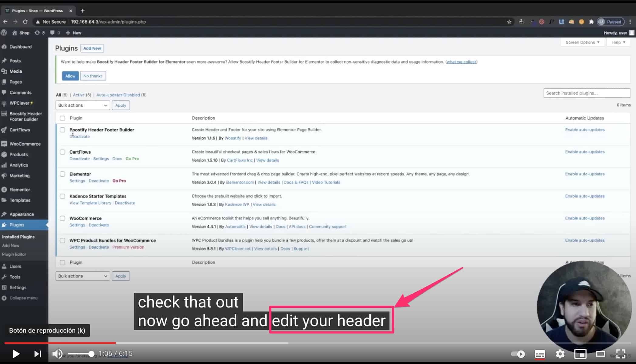
Task: Open Appearance in the sidebar
Action: pos(22,214)
